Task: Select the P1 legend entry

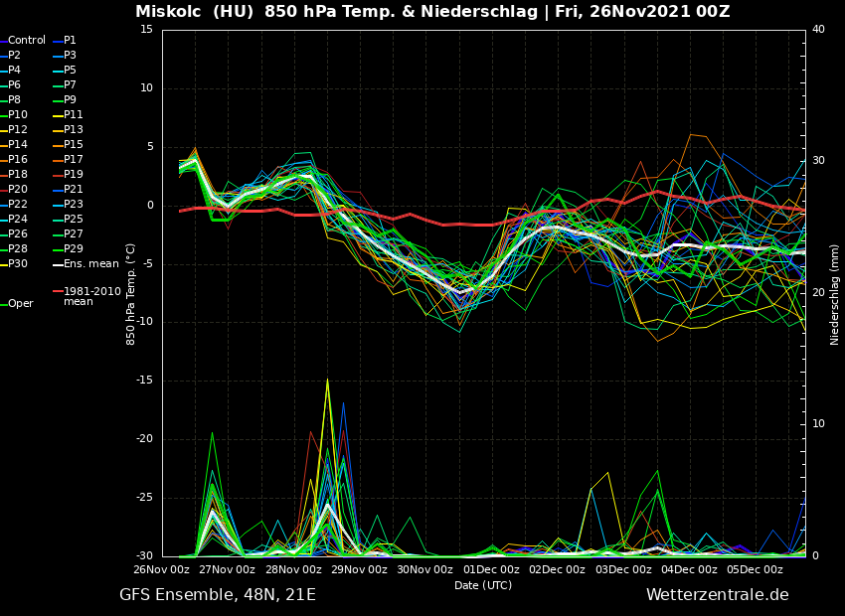Action: 70,41
